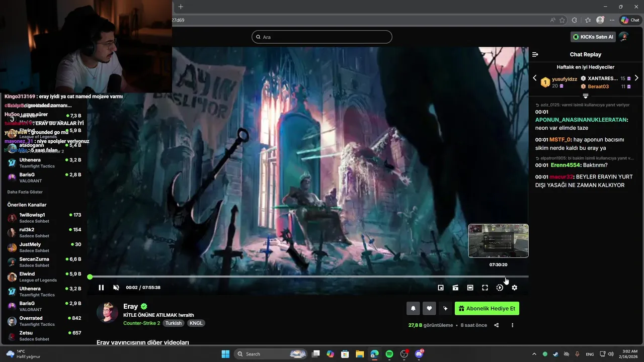Screen dimensions: 644x362
Task: Open Task View on taskbar
Action: 316,354
